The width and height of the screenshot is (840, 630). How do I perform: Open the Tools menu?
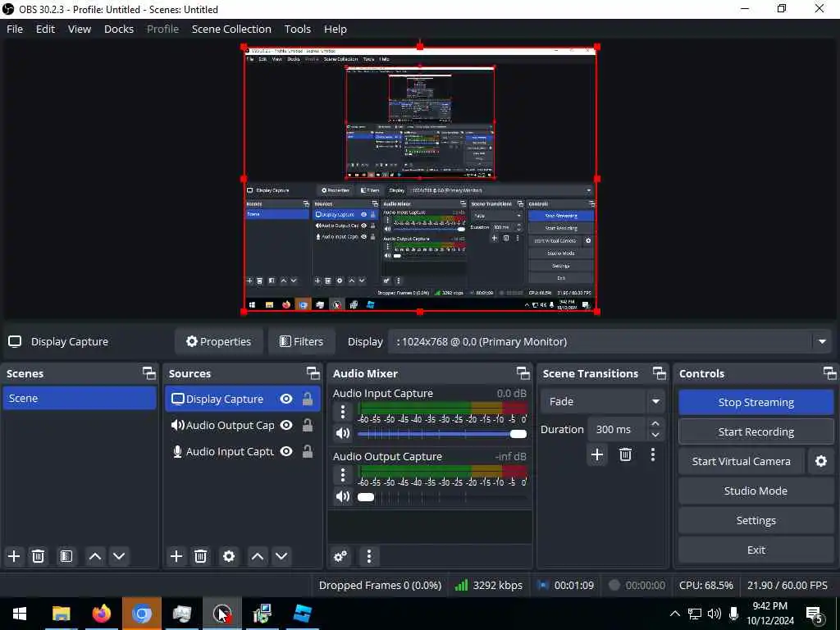297,29
